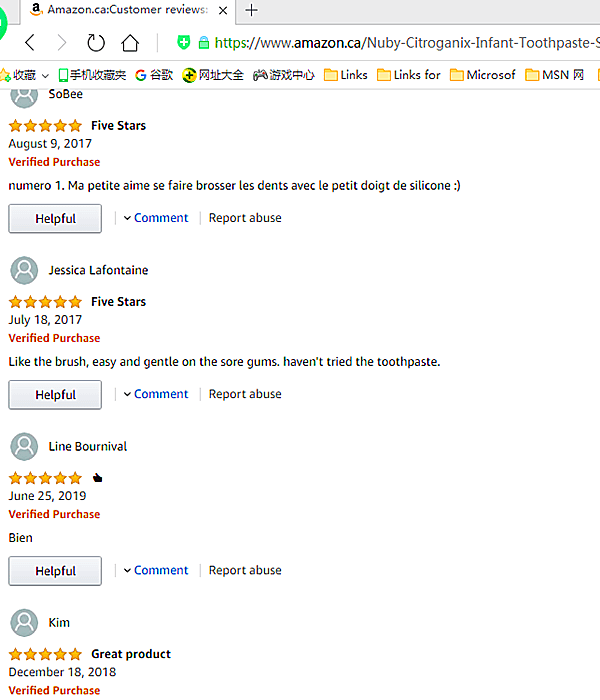Viewport: 600px width, 700px height.
Task: Open the Links for bookmark folder
Action: pyautogui.click(x=409, y=75)
